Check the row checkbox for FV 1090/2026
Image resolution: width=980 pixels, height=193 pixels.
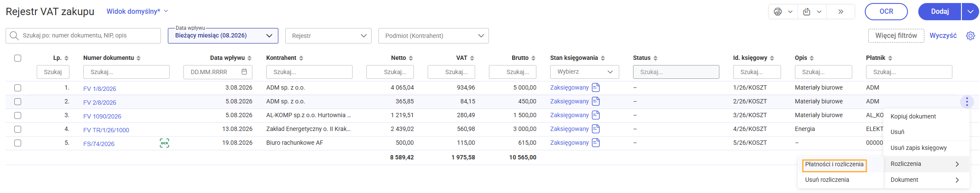coord(18,115)
